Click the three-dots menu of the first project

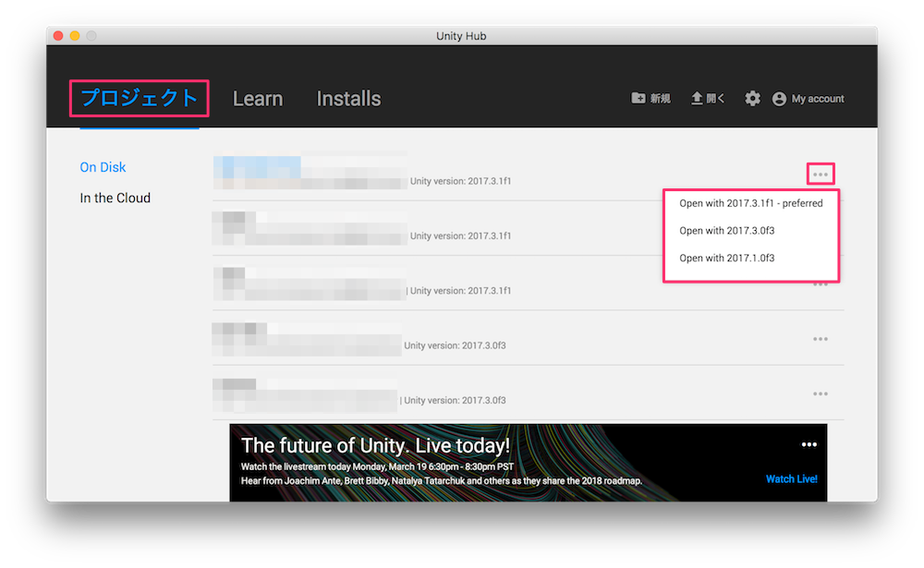[x=821, y=175]
